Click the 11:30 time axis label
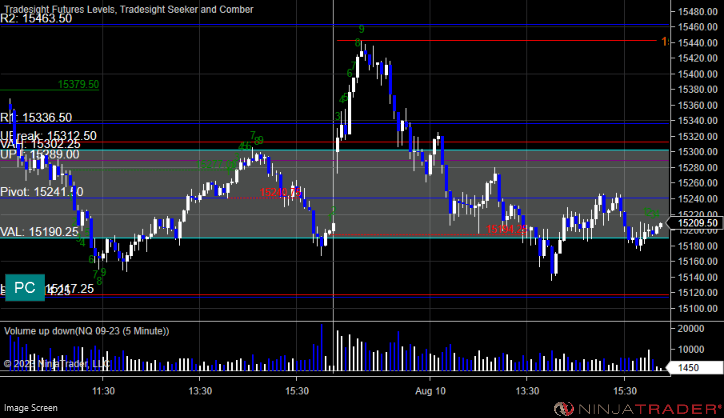Image resolution: width=724 pixels, height=418 pixels. 103,391
